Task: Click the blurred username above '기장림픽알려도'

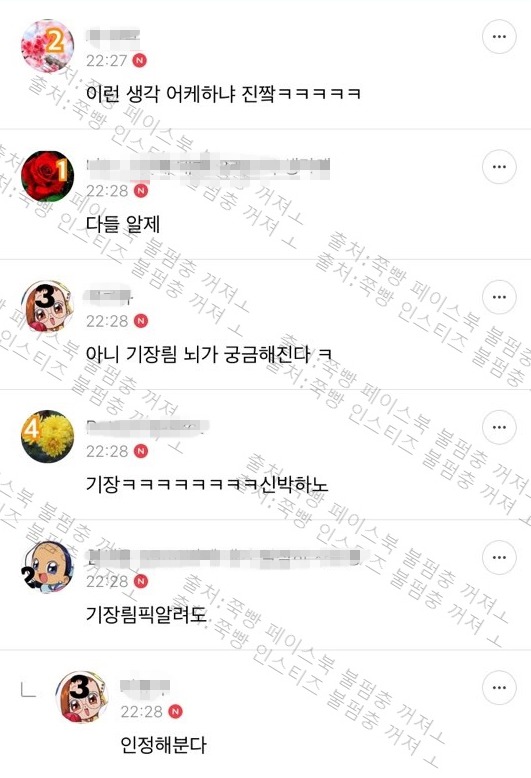Action: coord(224,557)
